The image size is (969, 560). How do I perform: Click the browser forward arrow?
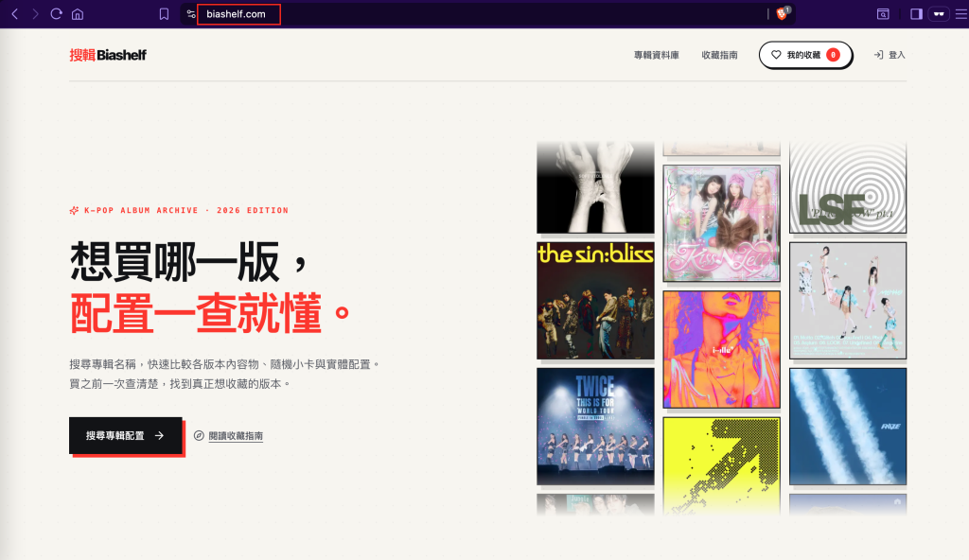[x=35, y=13]
